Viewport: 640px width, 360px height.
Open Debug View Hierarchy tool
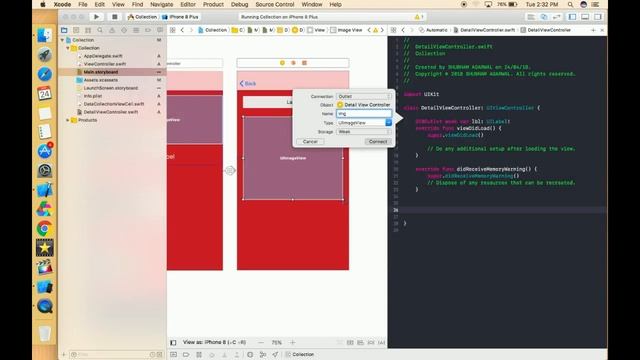coord(250,354)
